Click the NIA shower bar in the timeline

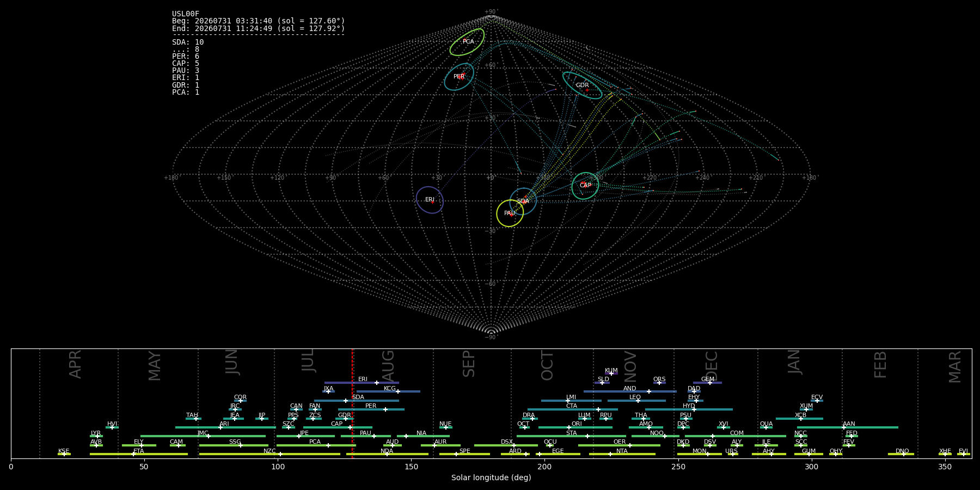[x=422, y=436]
